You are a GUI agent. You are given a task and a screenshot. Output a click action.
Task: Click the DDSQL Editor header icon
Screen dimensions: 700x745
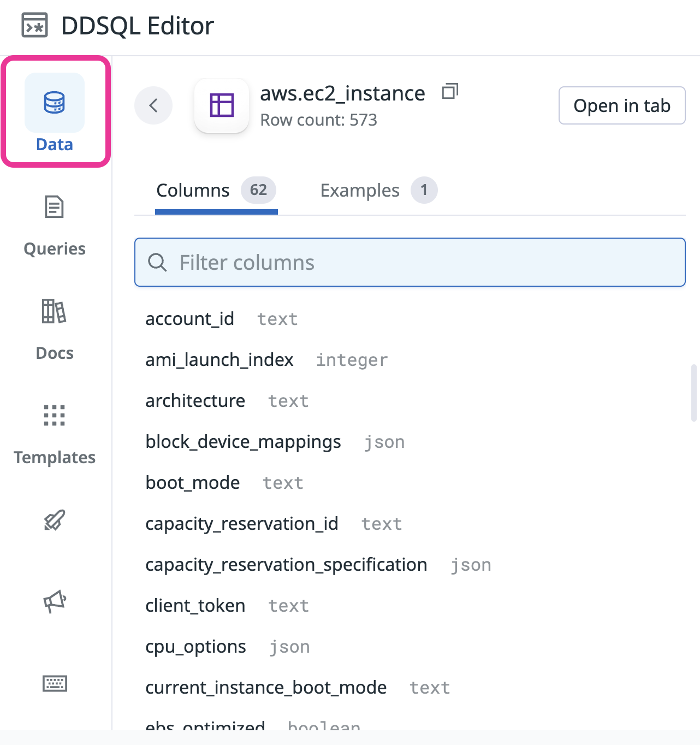point(35,26)
